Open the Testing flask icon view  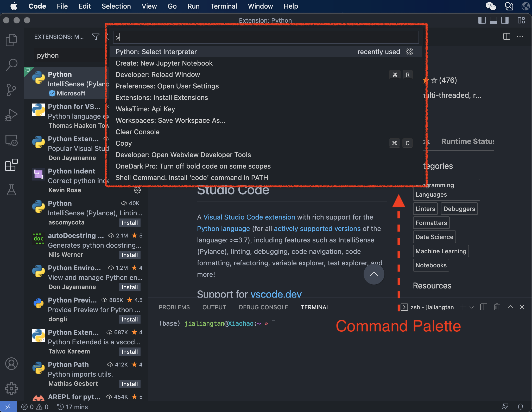tap(11, 190)
